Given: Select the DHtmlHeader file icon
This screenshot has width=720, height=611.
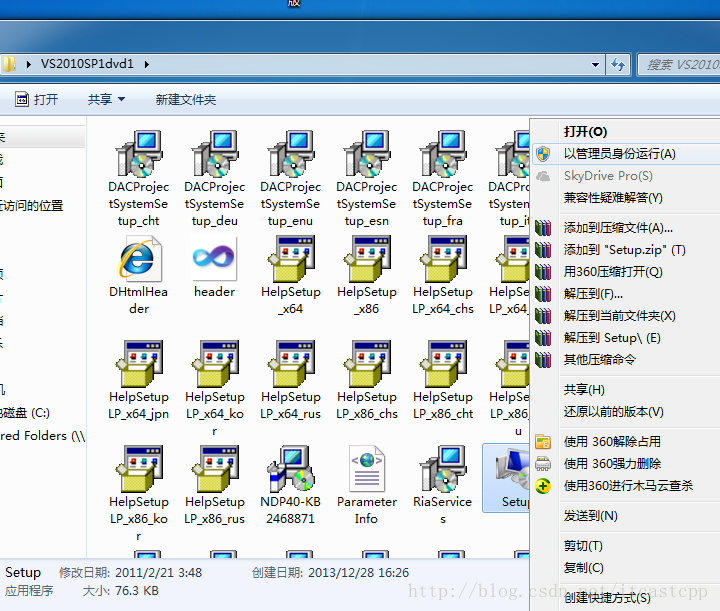Looking at the screenshot, I should (x=139, y=258).
